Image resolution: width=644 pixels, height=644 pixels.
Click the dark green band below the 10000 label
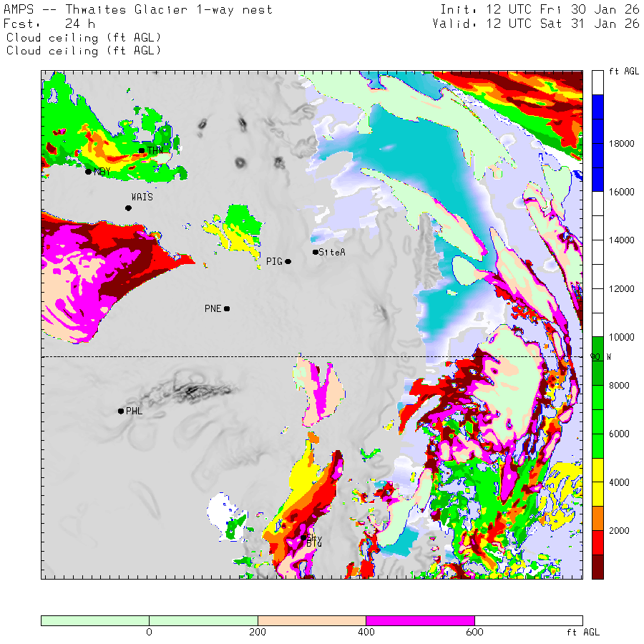(x=597, y=361)
